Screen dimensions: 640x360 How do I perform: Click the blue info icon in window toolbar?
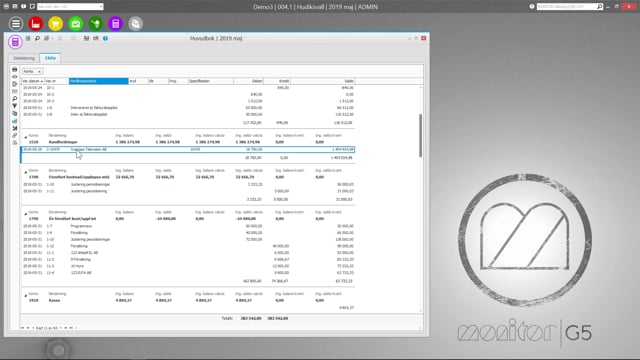tap(105, 38)
